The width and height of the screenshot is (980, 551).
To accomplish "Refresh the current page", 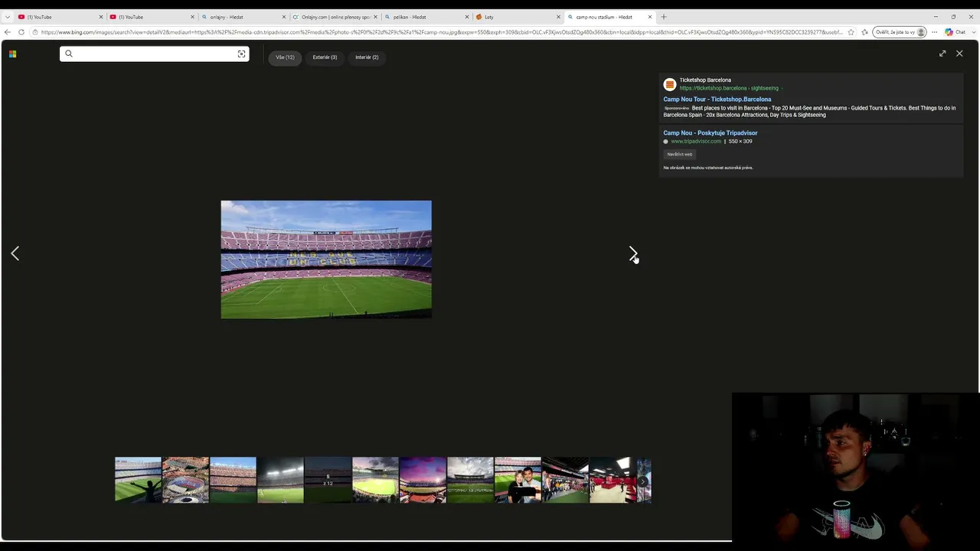I will click(21, 32).
